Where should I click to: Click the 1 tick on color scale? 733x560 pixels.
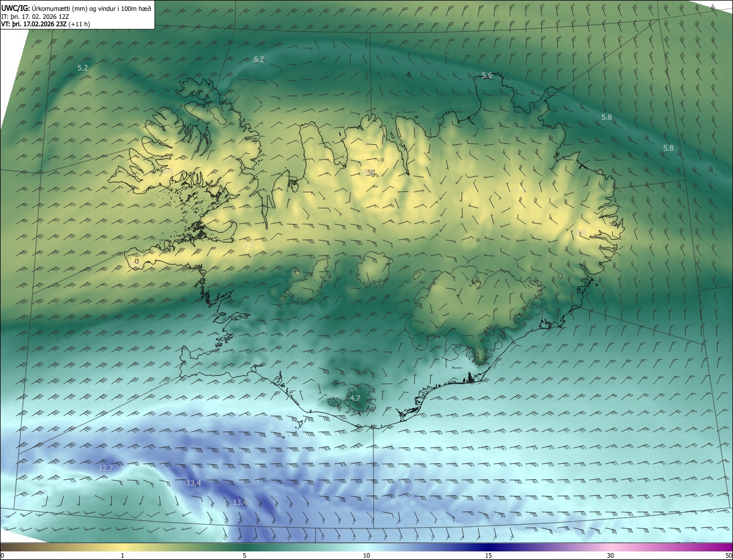pyautogui.click(x=123, y=555)
